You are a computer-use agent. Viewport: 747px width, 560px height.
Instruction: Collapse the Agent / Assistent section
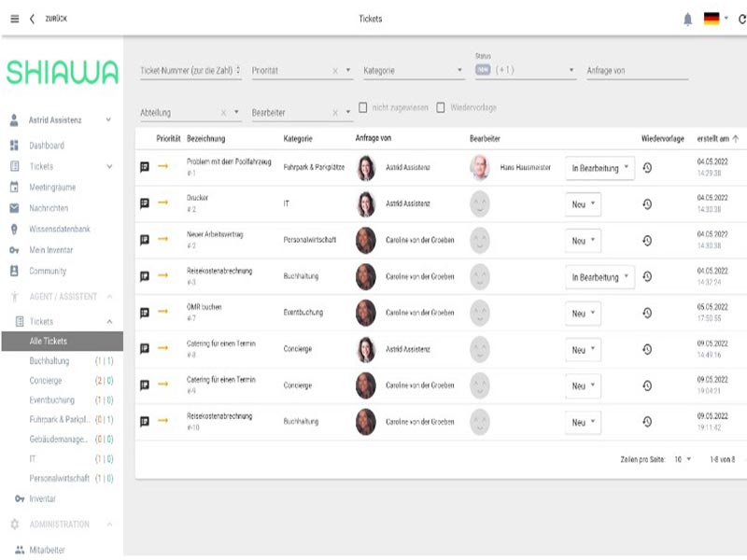pyautogui.click(x=109, y=297)
